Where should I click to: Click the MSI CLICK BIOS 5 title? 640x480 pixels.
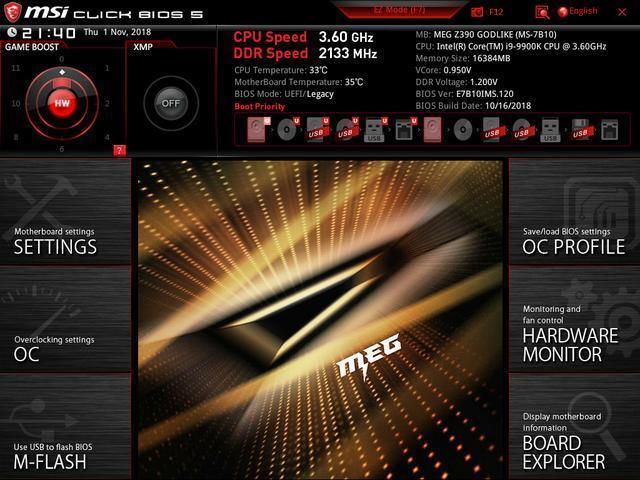(x=113, y=13)
